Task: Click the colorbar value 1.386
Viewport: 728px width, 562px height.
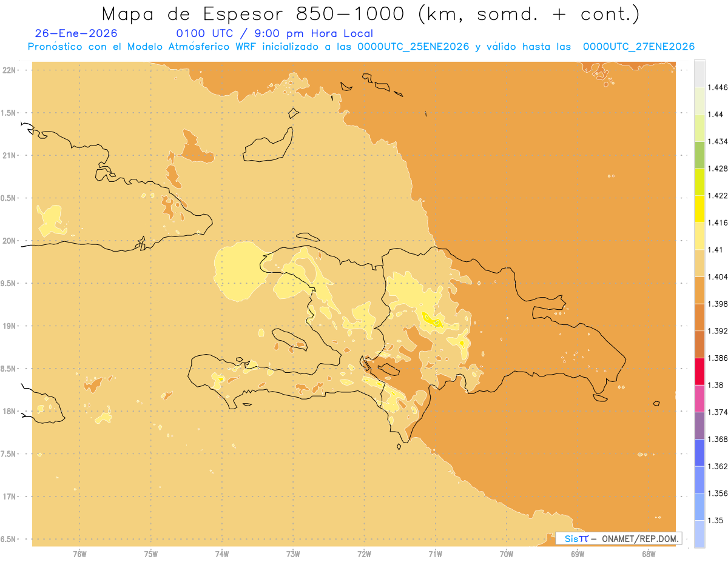Action: [717, 358]
